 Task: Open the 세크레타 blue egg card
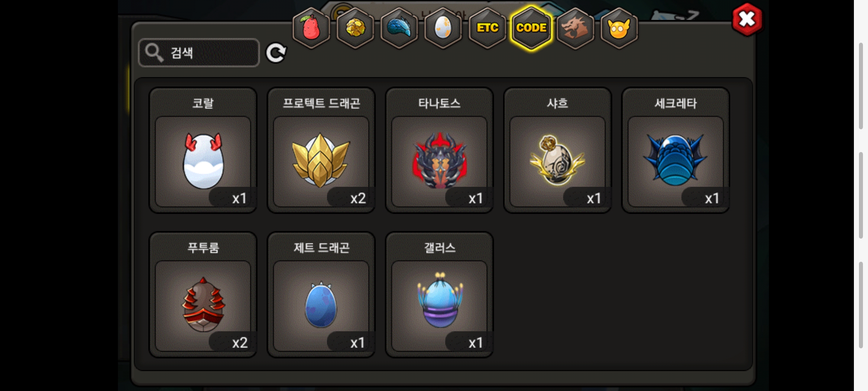676,150
